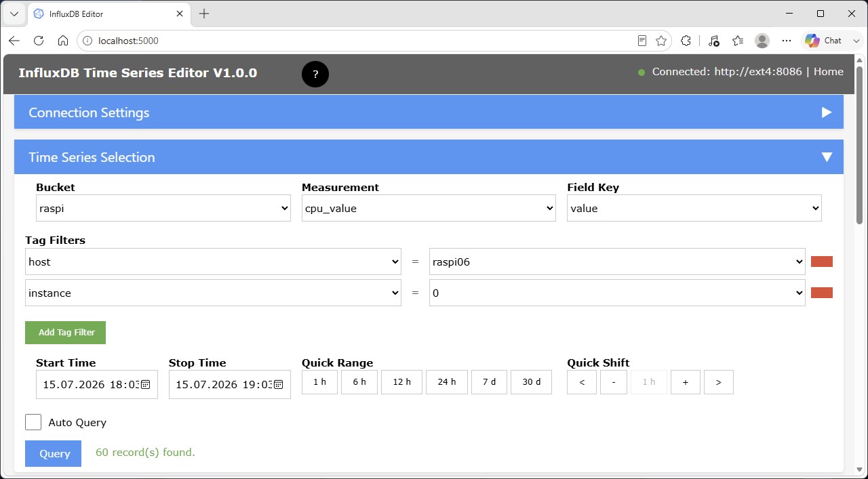
Task: Select the 6 h quick range
Action: 359,382
